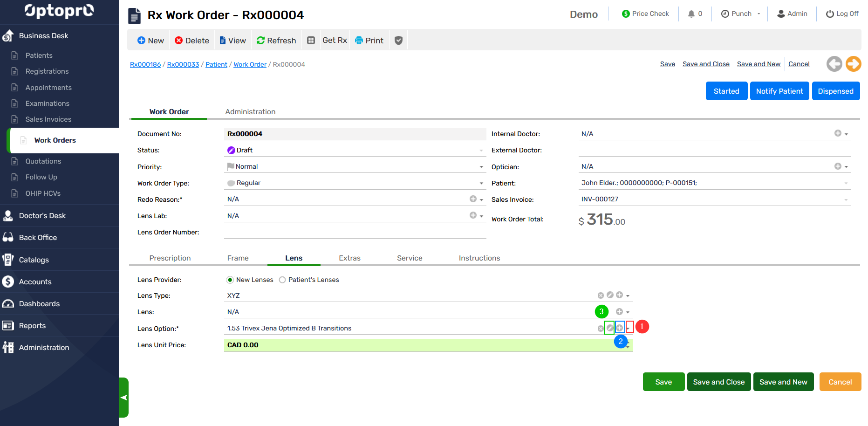
Task: Go to next record orange arrow
Action: pos(853,64)
